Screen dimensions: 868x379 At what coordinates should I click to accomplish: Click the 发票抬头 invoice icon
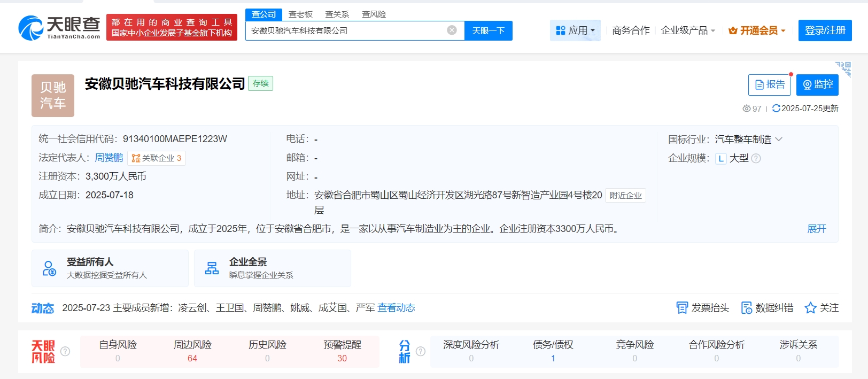[x=682, y=308]
